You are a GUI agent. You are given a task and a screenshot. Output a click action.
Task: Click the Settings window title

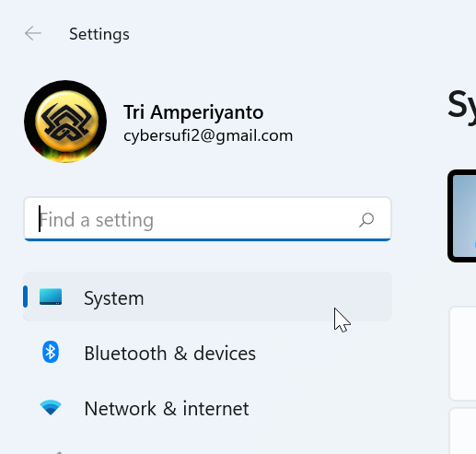pyautogui.click(x=99, y=34)
